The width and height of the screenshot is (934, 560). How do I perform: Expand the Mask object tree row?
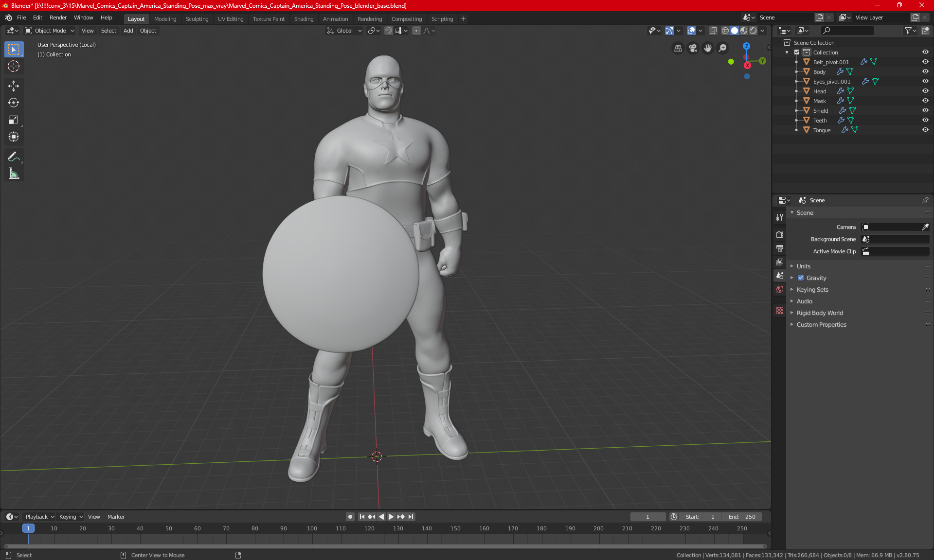[x=797, y=101]
